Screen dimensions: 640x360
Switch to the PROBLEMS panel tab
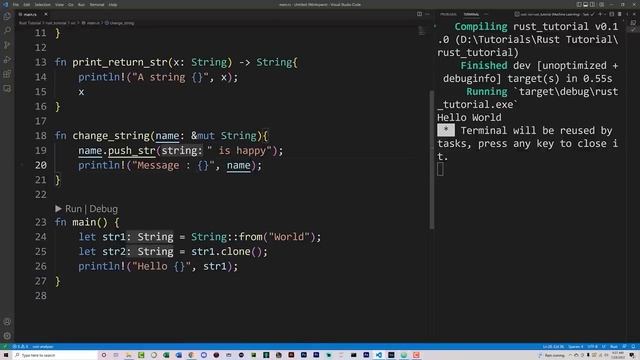(x=448, y=14)
